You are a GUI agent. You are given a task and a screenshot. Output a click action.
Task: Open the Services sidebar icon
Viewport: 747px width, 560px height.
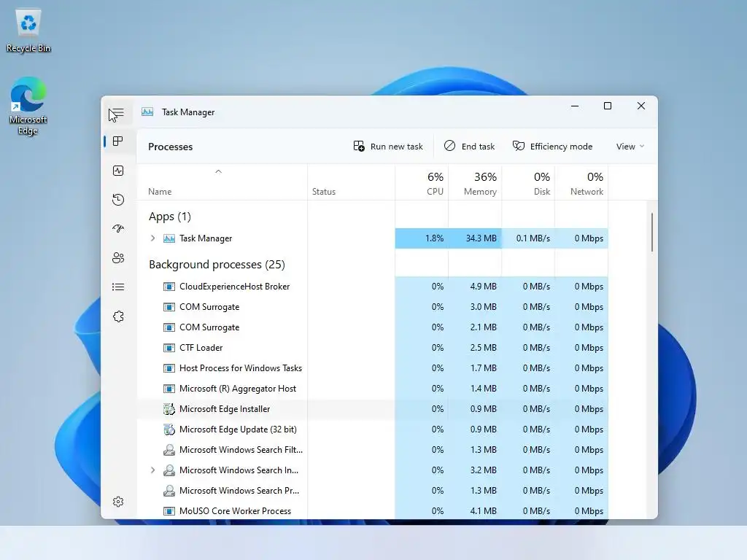pyautogui.click(x=118, y=316)
